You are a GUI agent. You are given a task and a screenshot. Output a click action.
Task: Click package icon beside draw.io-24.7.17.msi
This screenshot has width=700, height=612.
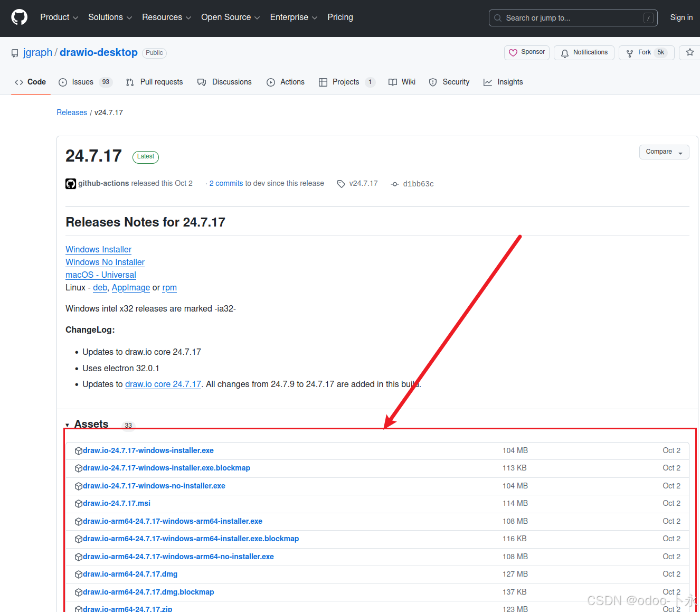coord(79,504)
